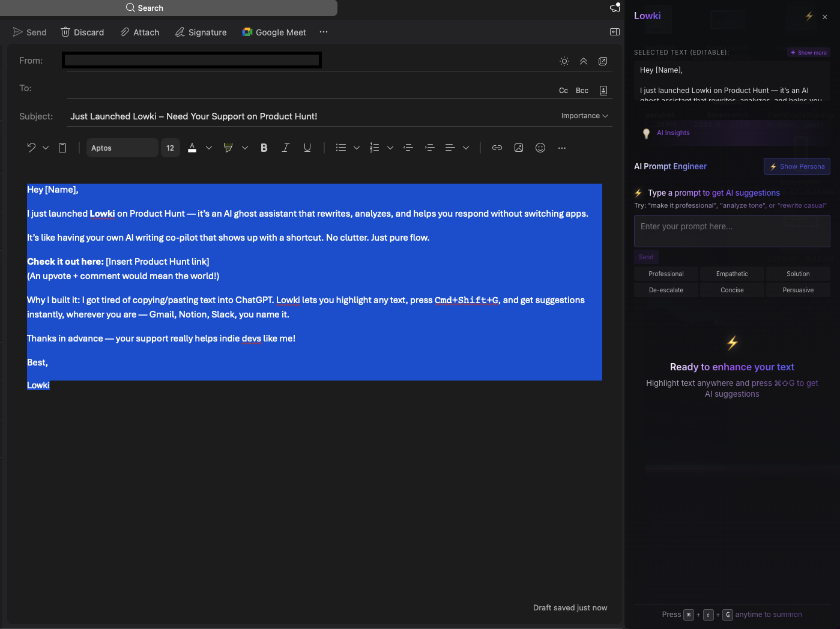Increase the paragraph indent

(430, 148)
